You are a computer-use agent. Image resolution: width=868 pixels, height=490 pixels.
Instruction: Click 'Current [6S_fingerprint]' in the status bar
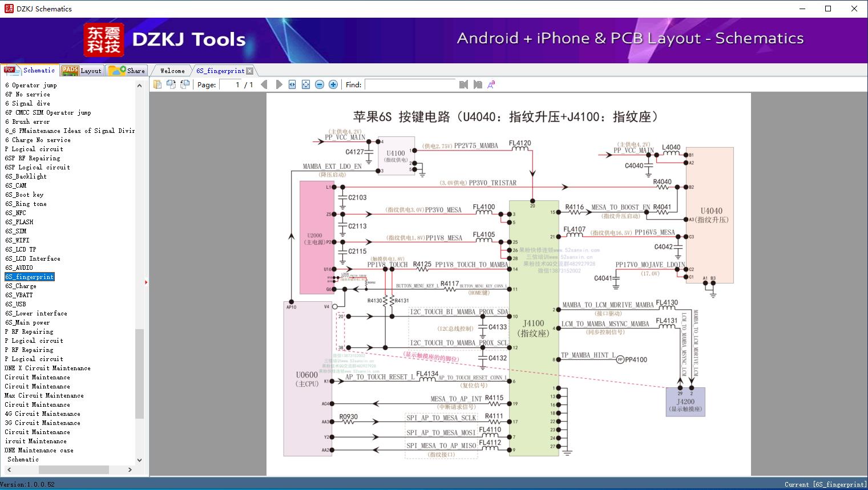point(825,484)
